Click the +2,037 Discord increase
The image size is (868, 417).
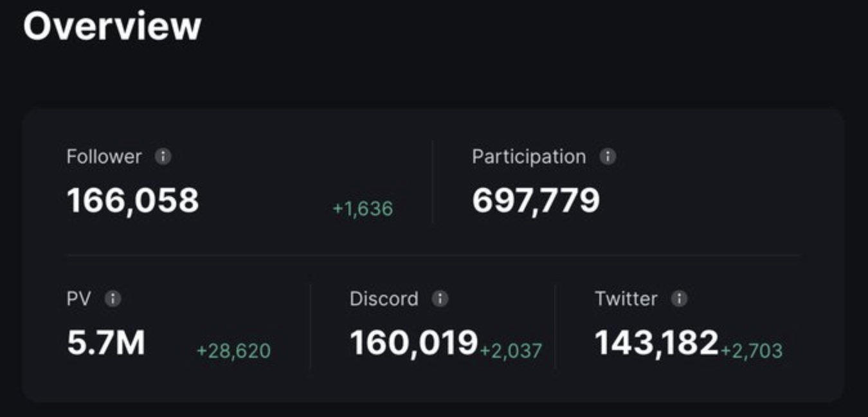pyautogui.click(x=511, y=351)
